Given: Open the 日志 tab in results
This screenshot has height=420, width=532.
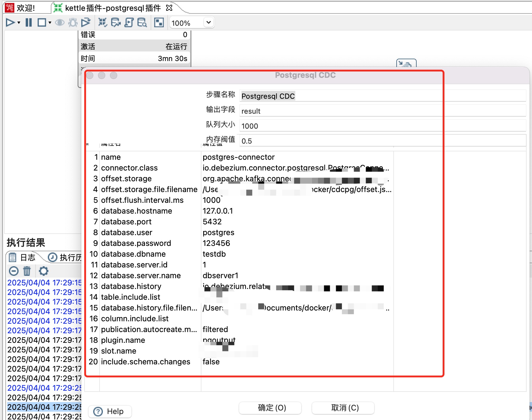Looking at the screenshot, I should click(x=22, y=257).
